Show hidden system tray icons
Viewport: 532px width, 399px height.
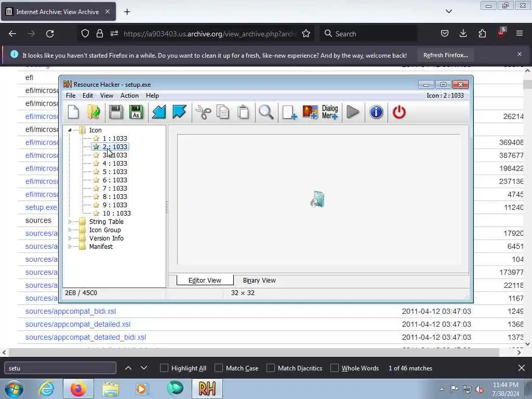pyautogui.click(x=442, y=389)
